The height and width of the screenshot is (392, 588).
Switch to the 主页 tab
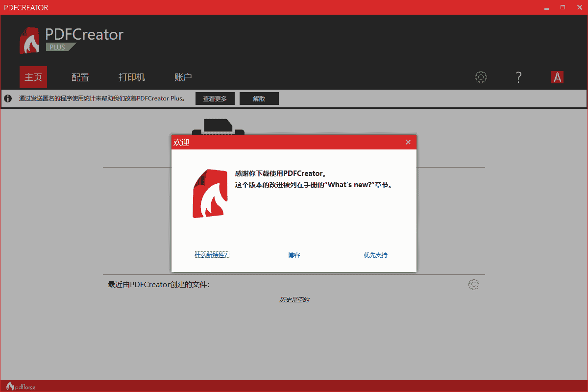pyautogui.click(x=33, y=77)
